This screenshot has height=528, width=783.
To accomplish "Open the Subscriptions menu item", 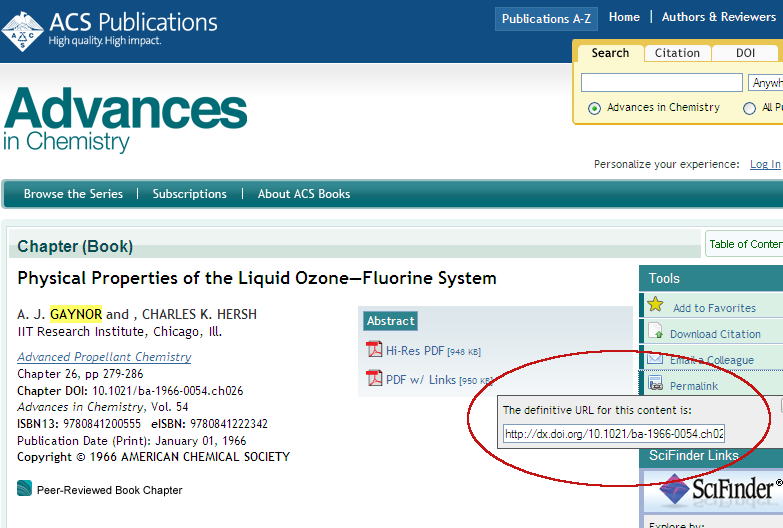I will click(189, 194).
